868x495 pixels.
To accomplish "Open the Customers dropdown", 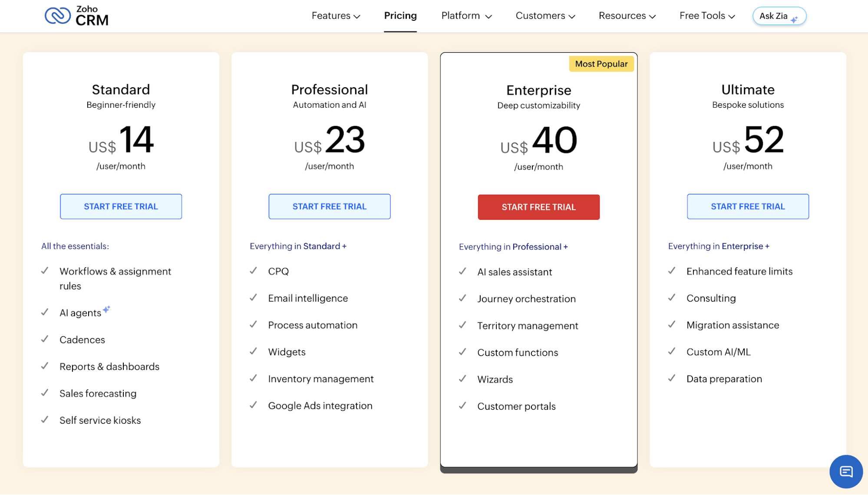I will click(x=545, y=16).
